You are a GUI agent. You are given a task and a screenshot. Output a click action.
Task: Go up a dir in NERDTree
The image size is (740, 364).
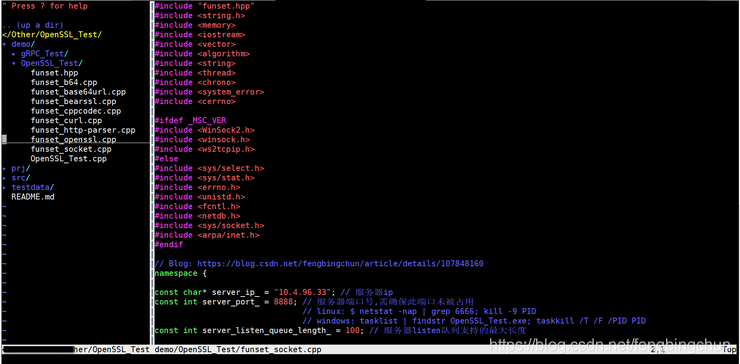[x=33, y=25]
